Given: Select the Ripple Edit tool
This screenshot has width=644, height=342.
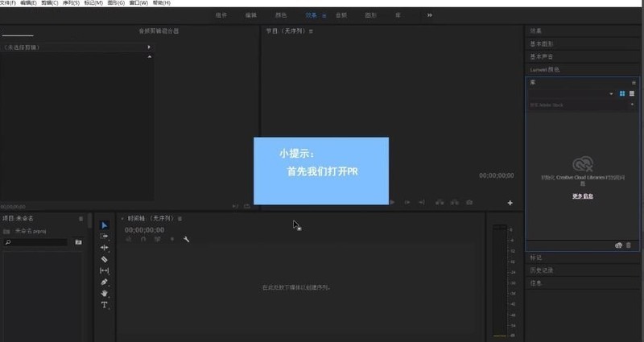Looking at the screenshot, I should coord(104,248).
